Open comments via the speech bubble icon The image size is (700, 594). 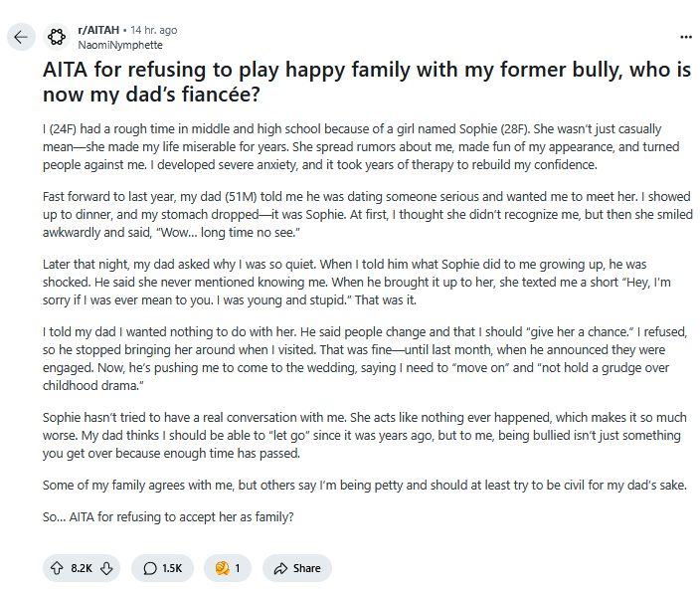[150, 568]
